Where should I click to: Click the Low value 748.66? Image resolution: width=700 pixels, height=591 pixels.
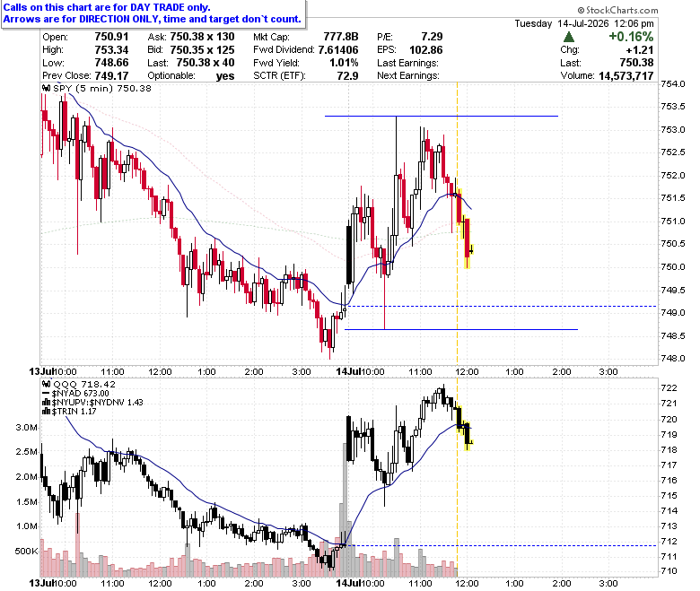pyautogui.click(x=111, y=63)
